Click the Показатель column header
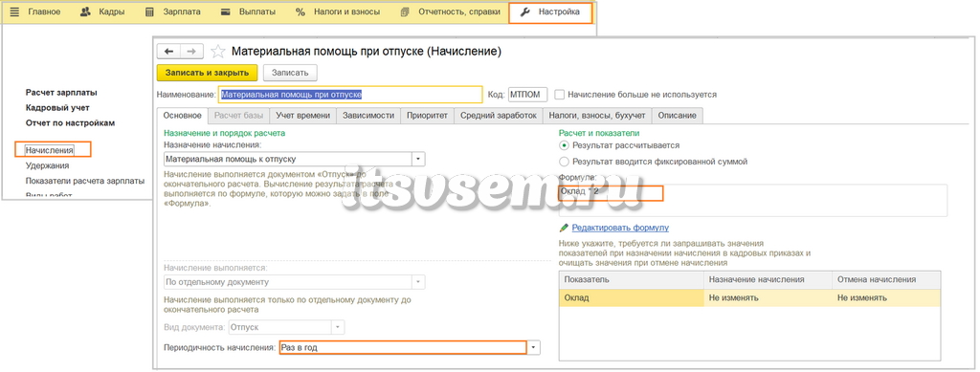The image size is (980, 372). [x=632, y=279]
